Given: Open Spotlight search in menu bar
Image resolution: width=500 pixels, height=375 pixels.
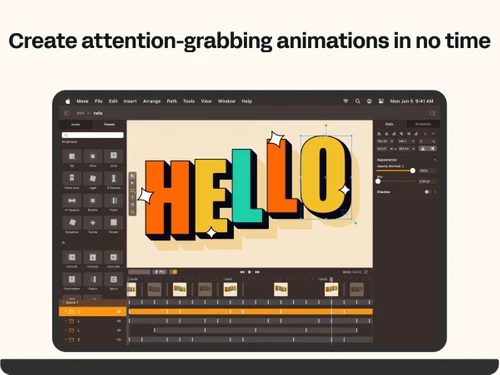Looking at the screenshot, I should tap(357, 101).
